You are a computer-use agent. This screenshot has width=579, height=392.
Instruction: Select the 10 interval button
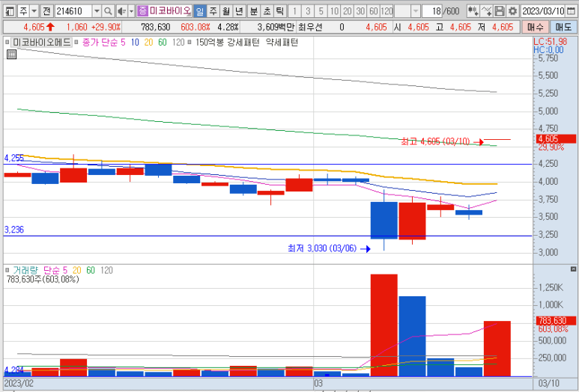coord(334,11)
